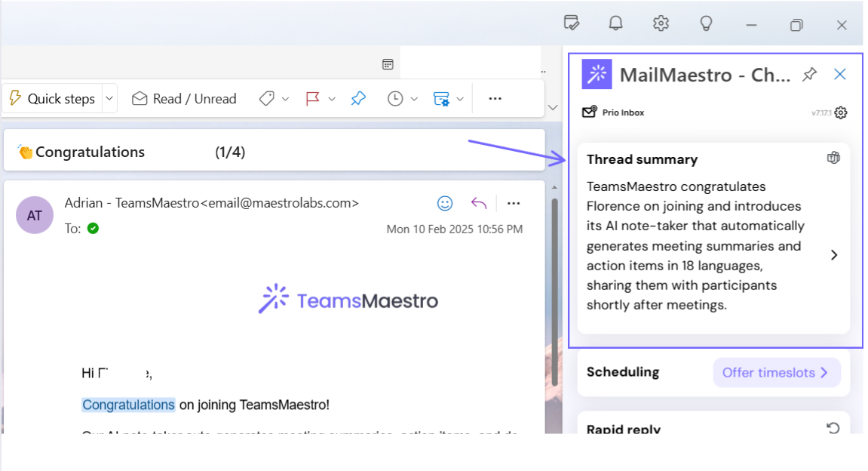Open toolbar more options ellipsis

[x=495, y=99]
